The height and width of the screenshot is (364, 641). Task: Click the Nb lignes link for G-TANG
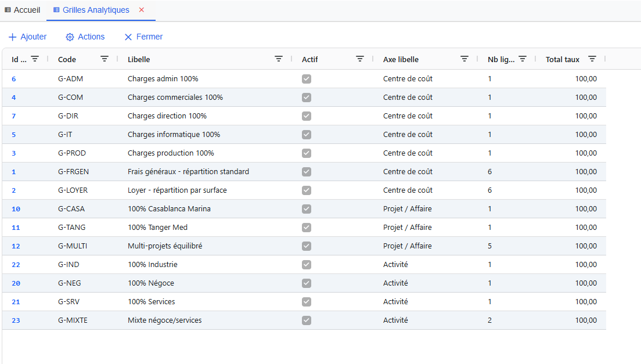[x=489, y=228]
